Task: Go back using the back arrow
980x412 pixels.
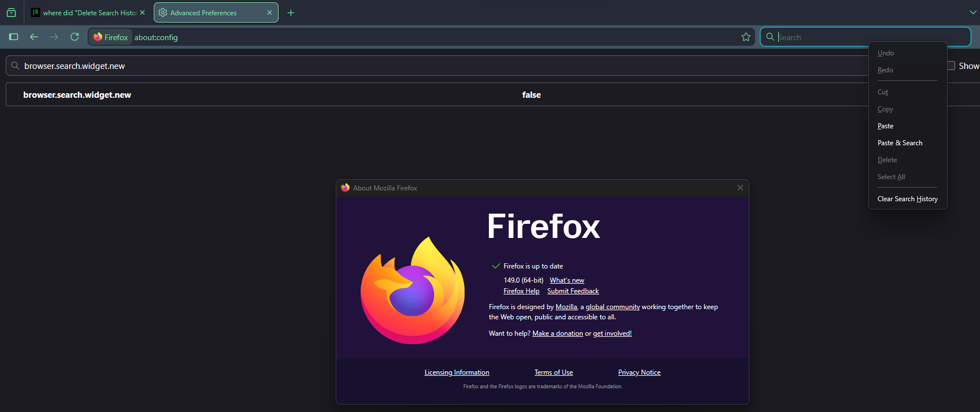Action: [x=34, y=37]
